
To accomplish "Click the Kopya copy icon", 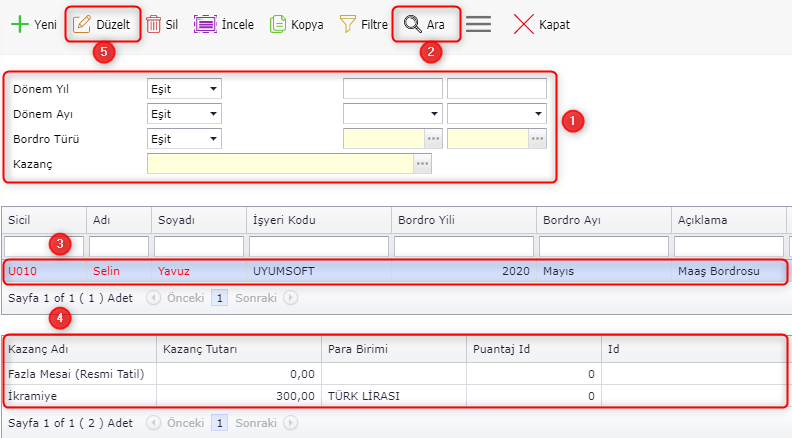I will [279, 25].
